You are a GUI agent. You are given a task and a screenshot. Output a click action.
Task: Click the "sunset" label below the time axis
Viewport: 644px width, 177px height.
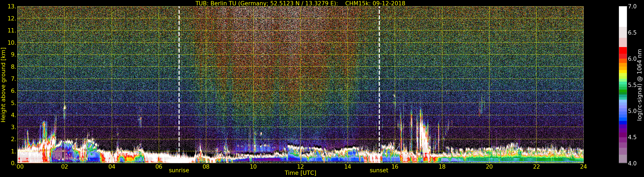tap(379, 171)
